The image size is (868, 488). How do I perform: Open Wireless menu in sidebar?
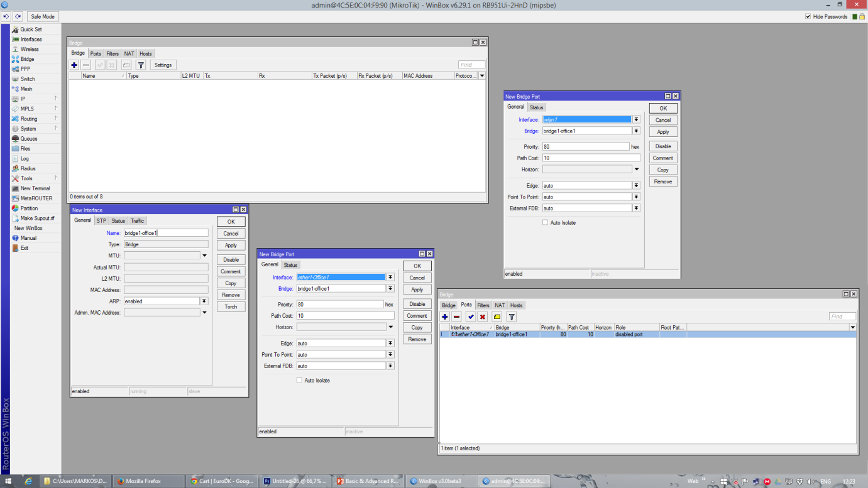point(29,49)
